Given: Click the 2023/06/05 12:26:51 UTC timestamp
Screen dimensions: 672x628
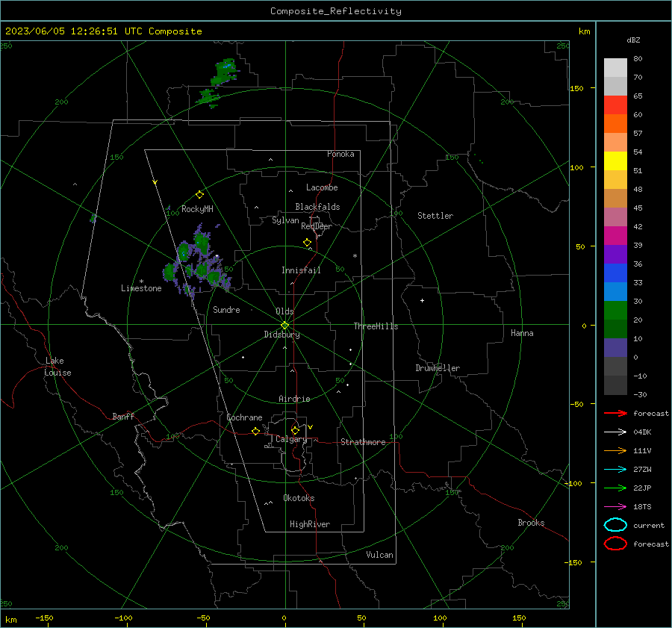Looking at the screenshot, I should [104, 31].
